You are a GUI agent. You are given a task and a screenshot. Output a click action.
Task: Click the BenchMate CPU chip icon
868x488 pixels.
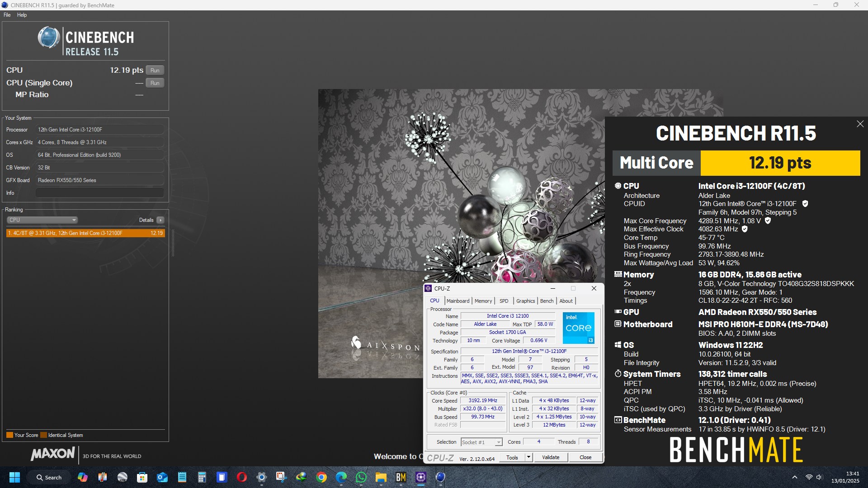coord(618,186)
